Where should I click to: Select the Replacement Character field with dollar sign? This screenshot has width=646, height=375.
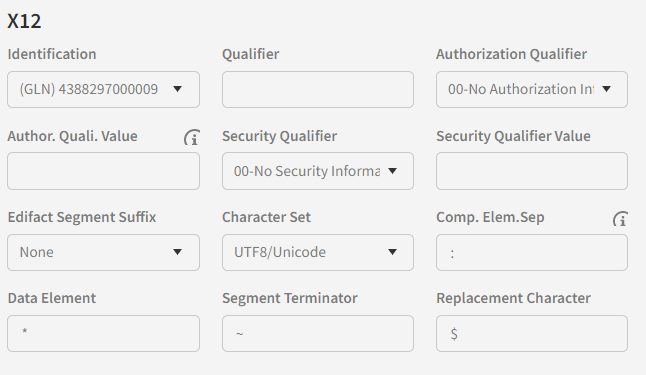tap(532, 333)
